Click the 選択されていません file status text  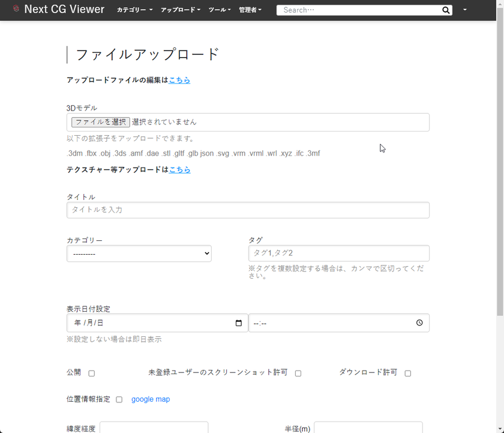point(164,122)
